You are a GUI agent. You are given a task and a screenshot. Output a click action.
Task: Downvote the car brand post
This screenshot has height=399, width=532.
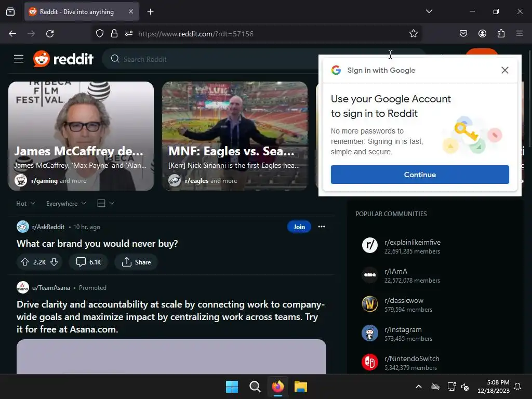[x=54, y=262]
